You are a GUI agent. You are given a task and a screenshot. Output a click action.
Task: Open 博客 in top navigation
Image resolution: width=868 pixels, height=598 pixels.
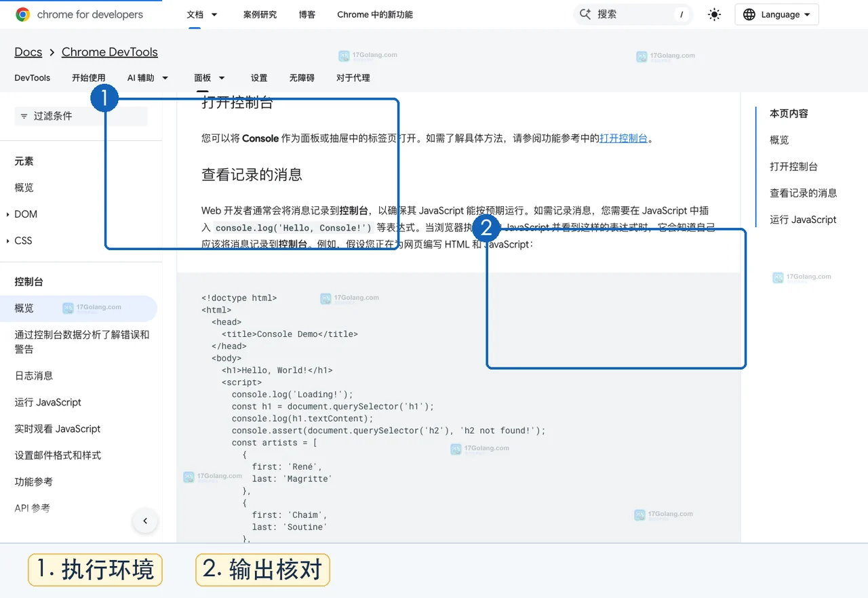click(x=307, y=14)
